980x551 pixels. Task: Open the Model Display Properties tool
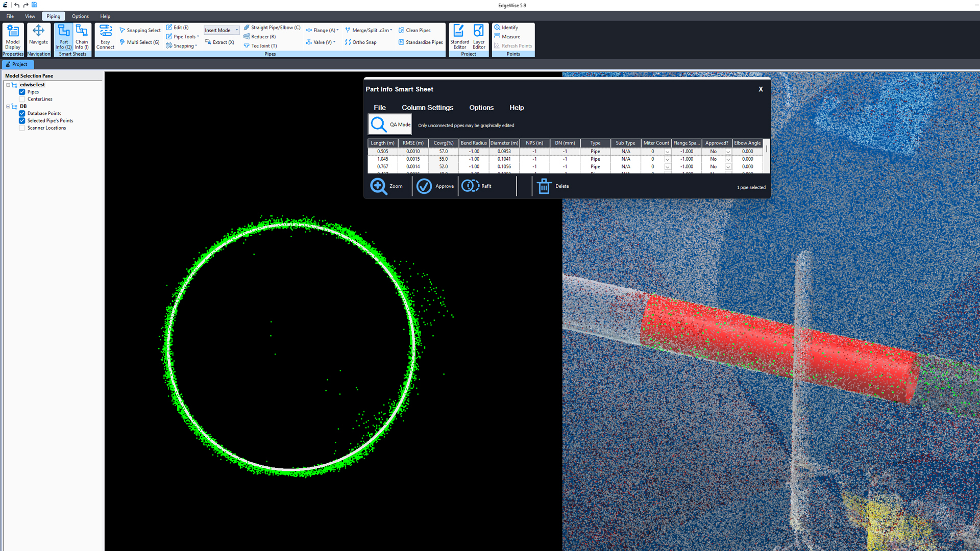tap(13, 37)
